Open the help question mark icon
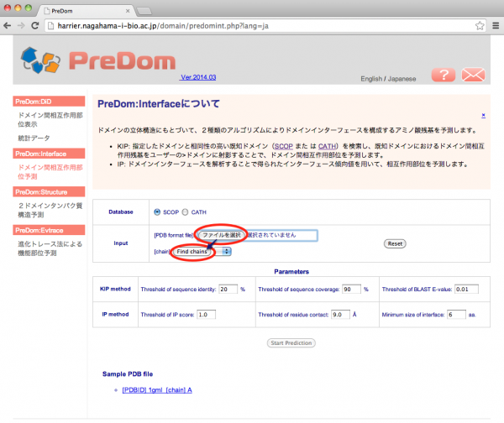 pos(444,75)
